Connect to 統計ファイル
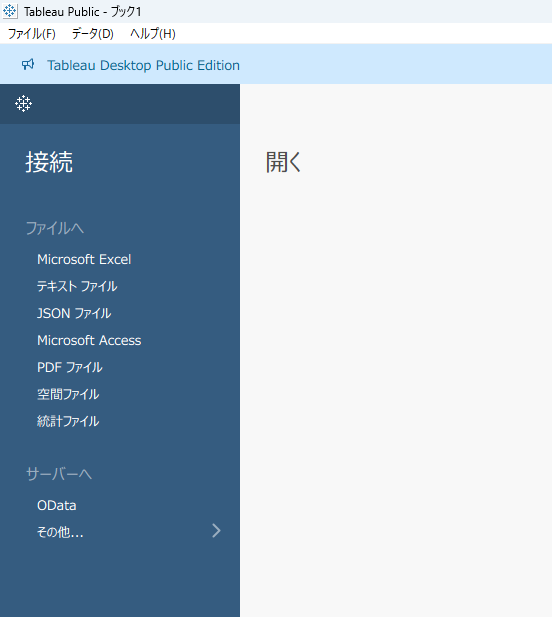Viewport: 552px width, 617px height. pyautogui.click(x=68, y=421)
